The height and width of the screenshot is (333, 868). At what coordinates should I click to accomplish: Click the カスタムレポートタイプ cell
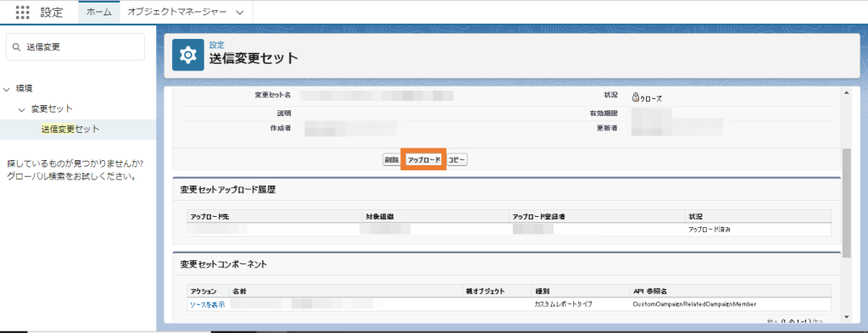(x=564, y=304)
